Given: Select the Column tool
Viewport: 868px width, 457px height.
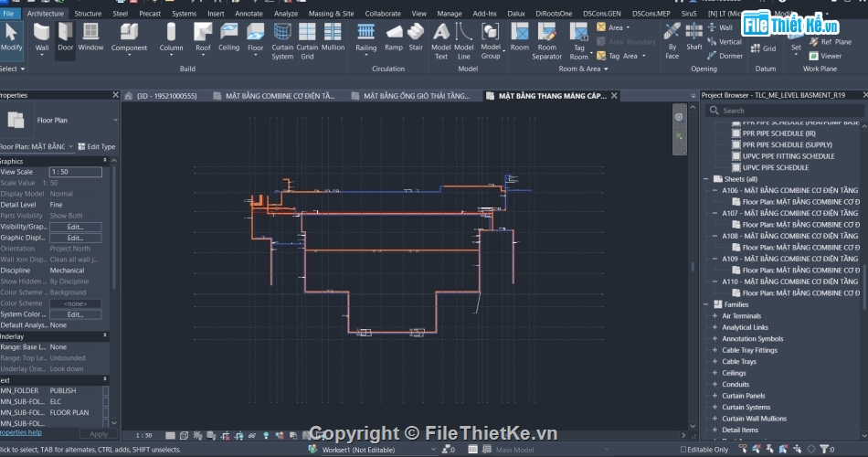Looking at the screenshot, I should point(171,38).
